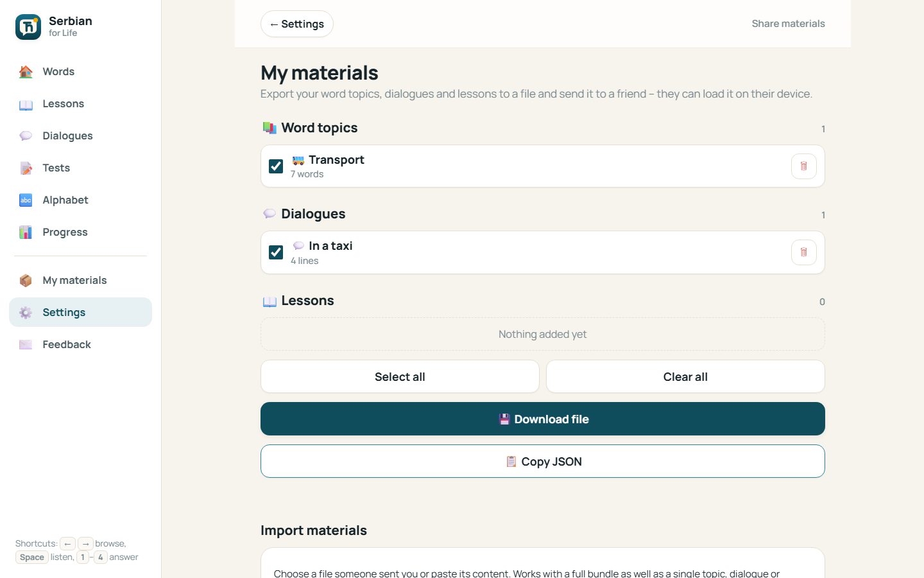
Task: Click the Transport topic title
Action: [336, 160]
